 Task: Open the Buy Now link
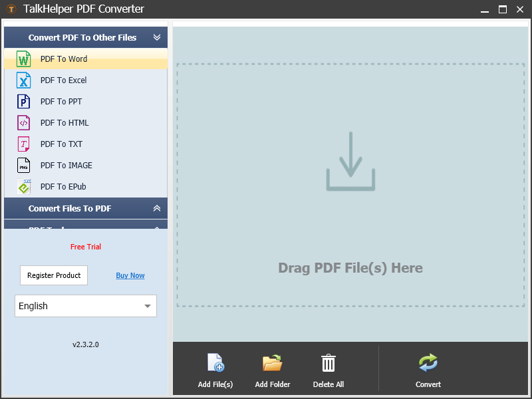130,275
